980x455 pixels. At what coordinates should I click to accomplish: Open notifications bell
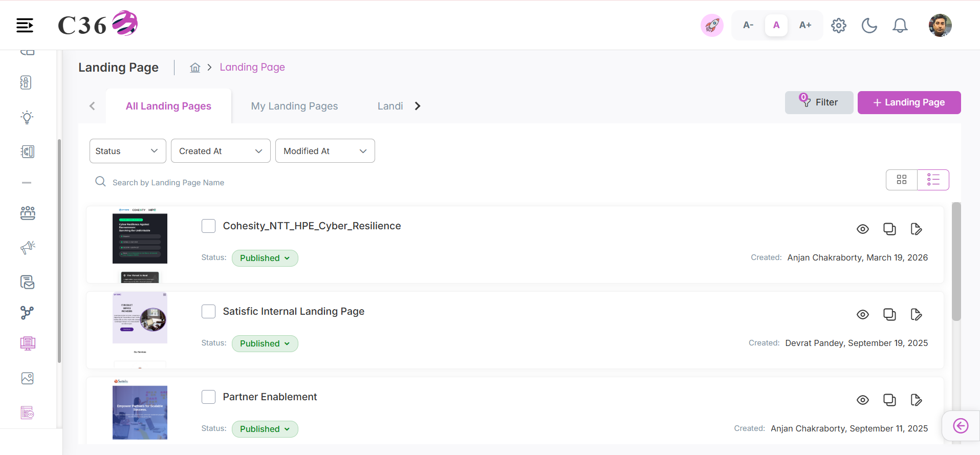(900, 25)
